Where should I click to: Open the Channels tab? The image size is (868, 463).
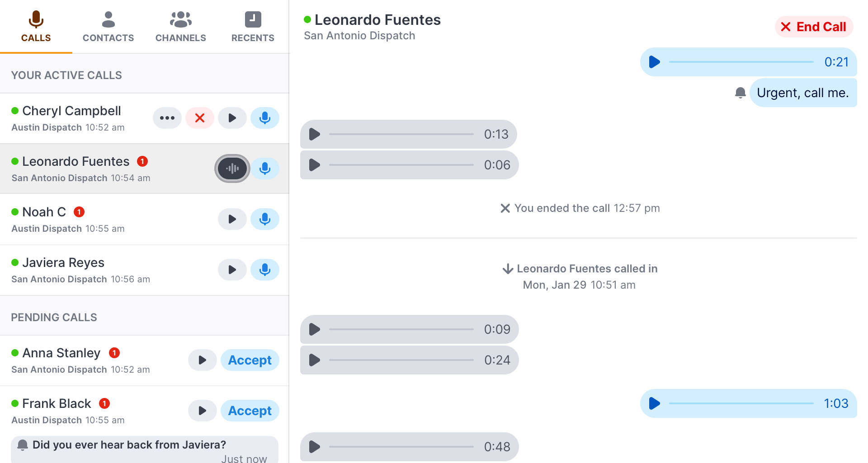[181, 27]
